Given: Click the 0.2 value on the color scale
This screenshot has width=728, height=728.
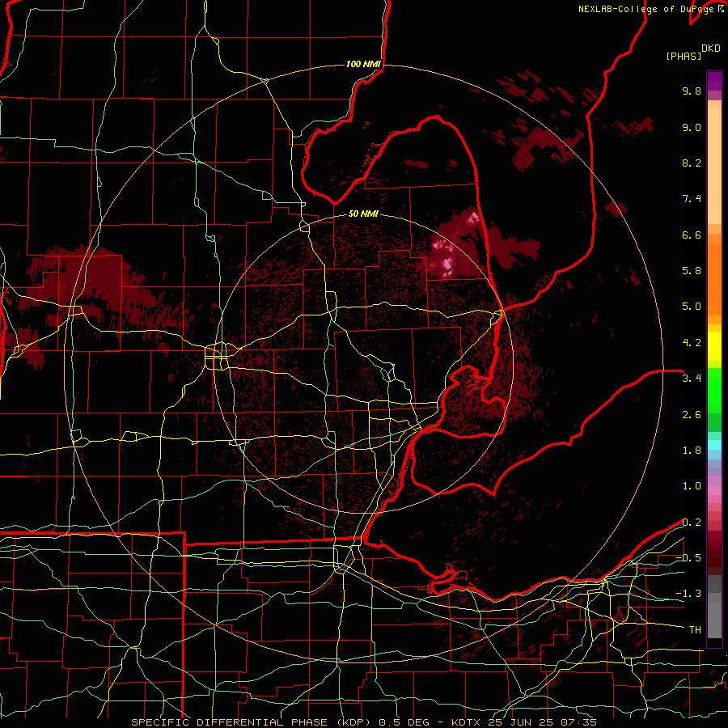Looking at the screenshot, I should point(692,523).
